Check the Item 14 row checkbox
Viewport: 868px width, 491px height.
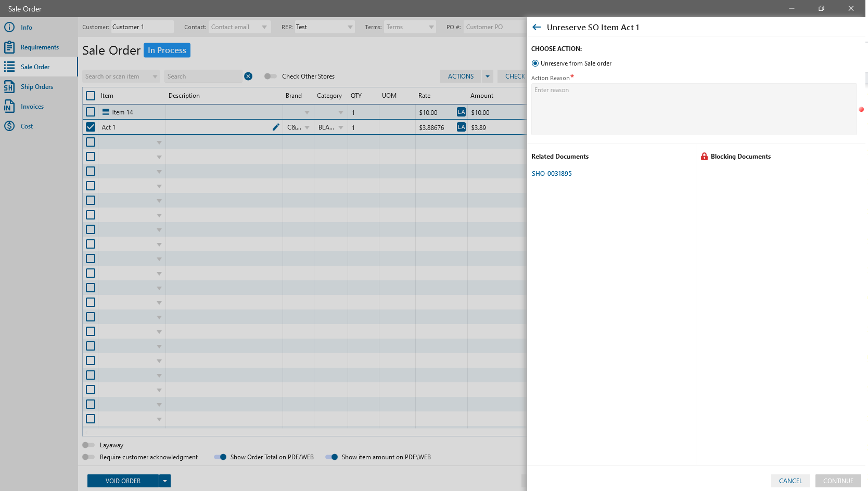[91, 112]
